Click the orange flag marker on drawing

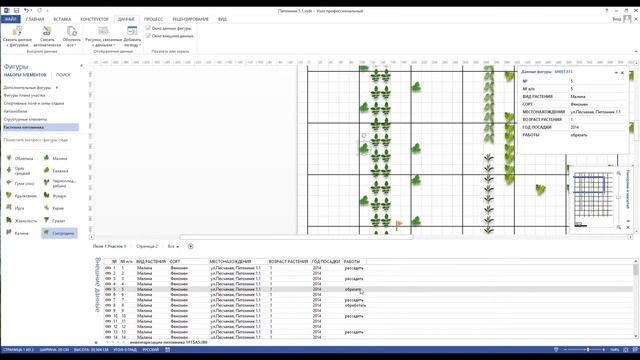[x=399, y=224]
